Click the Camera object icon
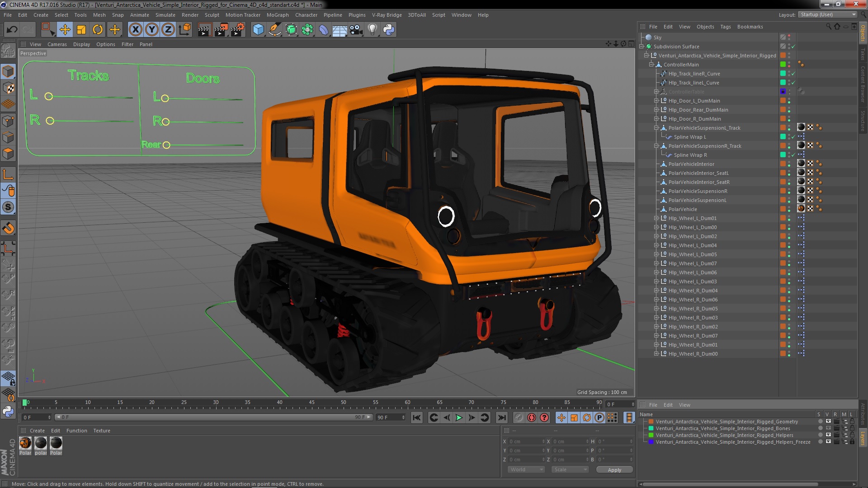Screen dimensions: 868x488 (x=356, y=30)
